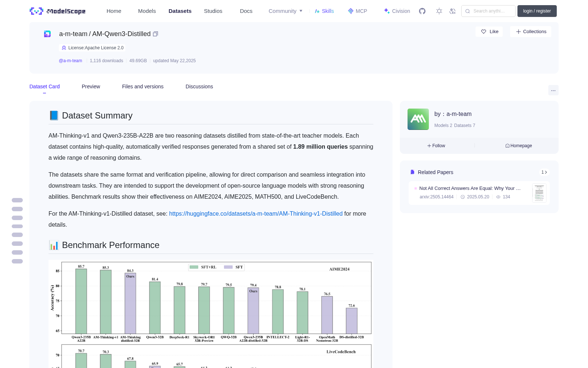Click the ModelScope logo
This screenshot has height=368, width=588.
pyautogui.click(x=58, y=11)
